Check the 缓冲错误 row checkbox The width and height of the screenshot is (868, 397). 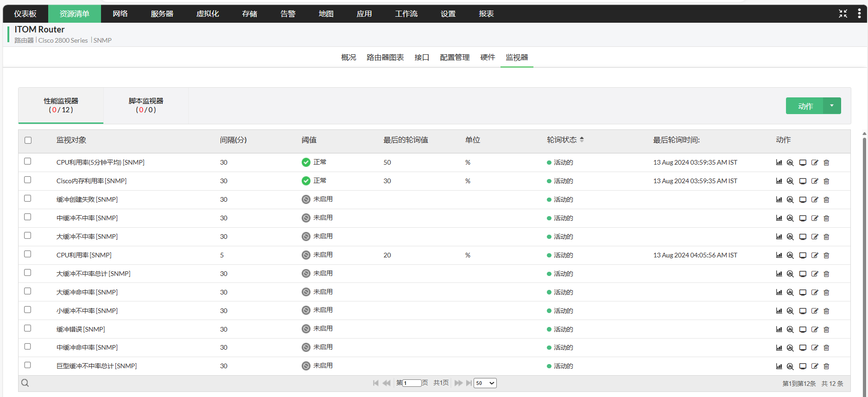point(28,328)
